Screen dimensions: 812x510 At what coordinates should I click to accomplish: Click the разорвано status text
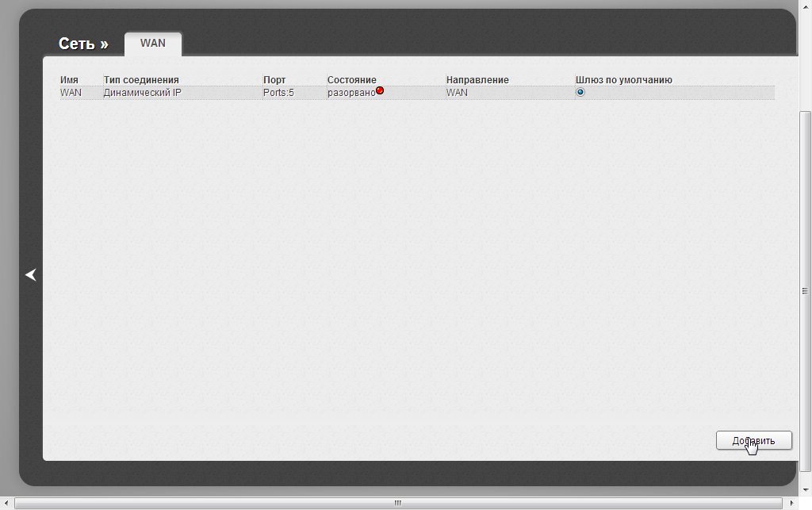tap(351, 93)
